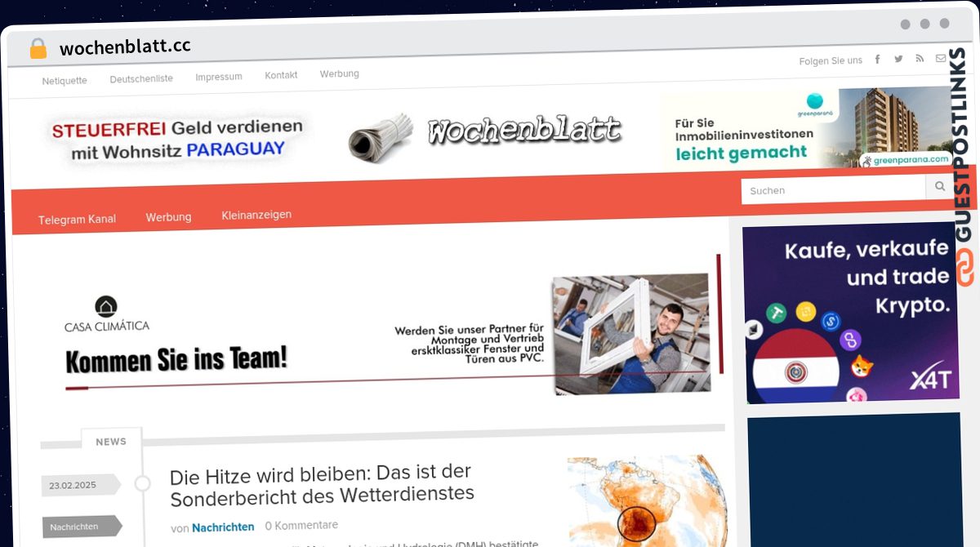Click the Facebook icon in the top bar
980x547 pixels.
point(878,59)
